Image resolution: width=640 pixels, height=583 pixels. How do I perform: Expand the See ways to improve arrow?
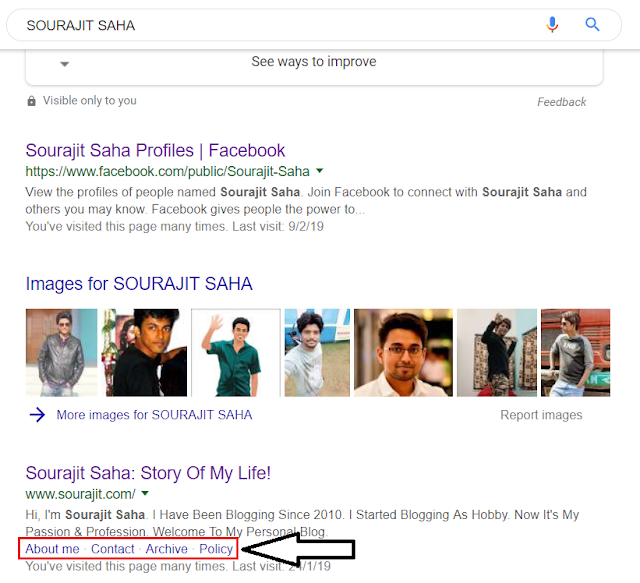(64, 64)
